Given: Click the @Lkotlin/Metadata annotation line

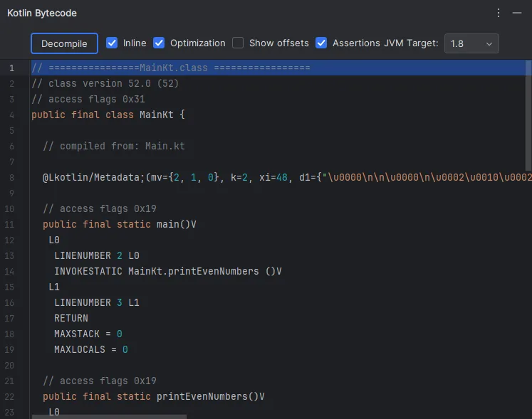Looking at the screenshot, I should click(287, 177).
